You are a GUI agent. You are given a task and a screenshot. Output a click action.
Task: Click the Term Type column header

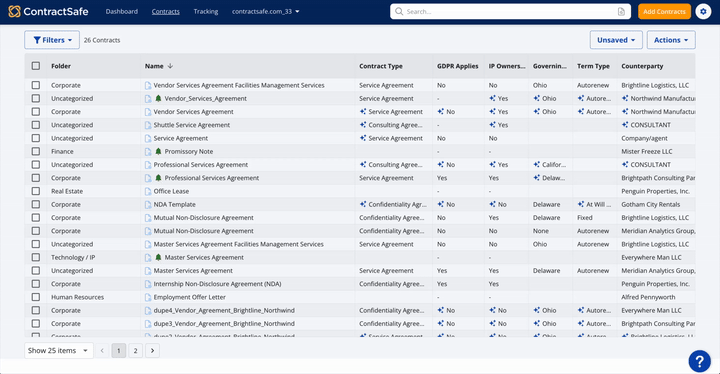tap(593, 66)
